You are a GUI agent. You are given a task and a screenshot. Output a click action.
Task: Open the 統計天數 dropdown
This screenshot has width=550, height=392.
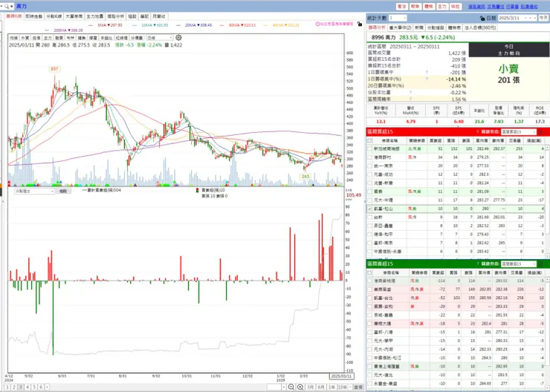point(398,18)
